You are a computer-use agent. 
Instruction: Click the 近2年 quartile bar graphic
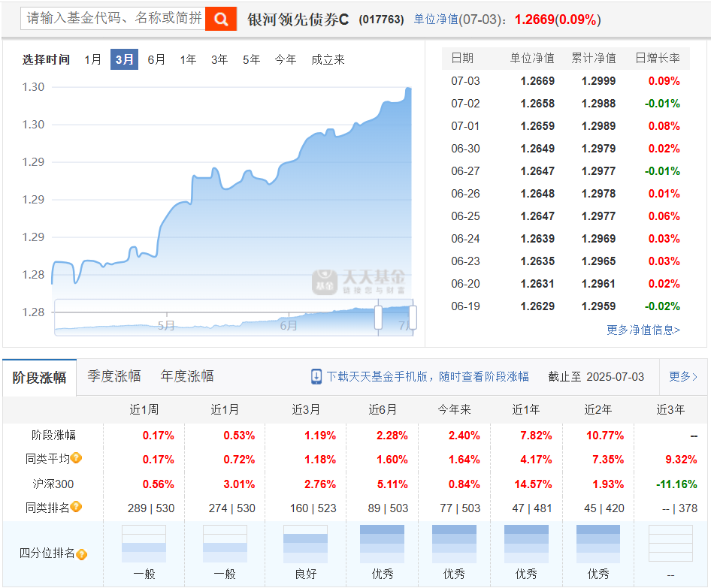[598, 544]
